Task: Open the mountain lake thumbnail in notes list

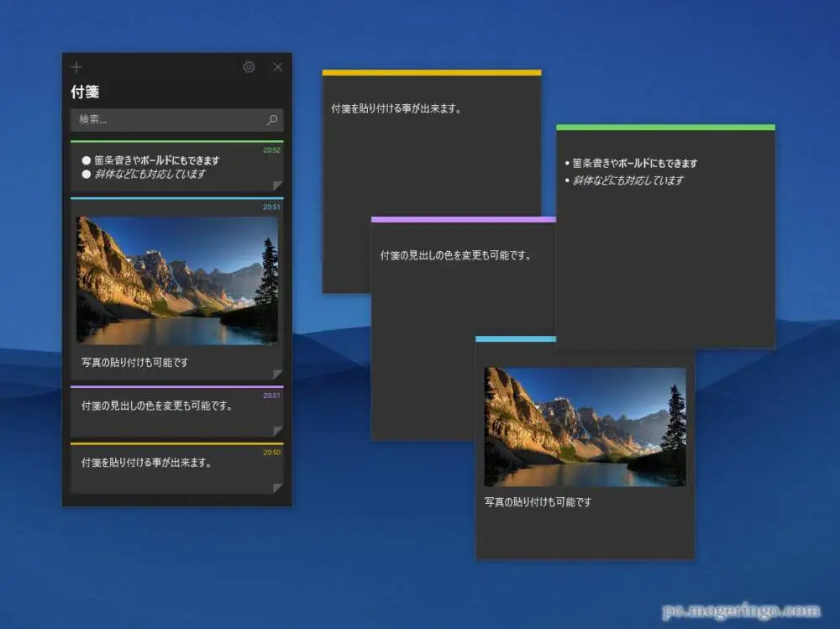Action: [x=177, y=280]
